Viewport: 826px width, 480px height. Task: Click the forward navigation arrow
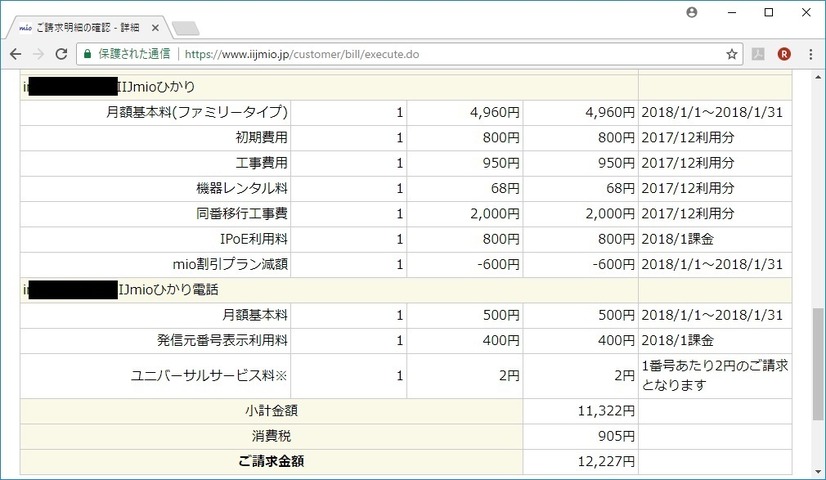pyautogui.click(x=38, y=54)
